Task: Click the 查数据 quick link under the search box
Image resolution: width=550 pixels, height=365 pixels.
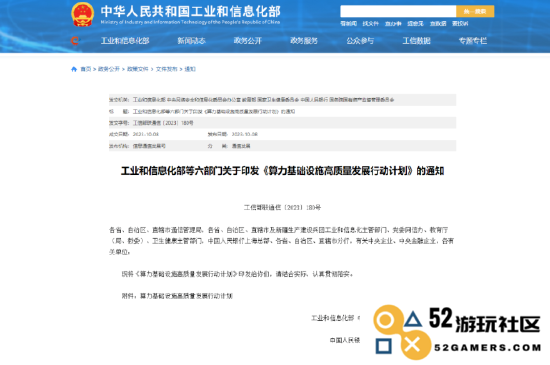Action: [438, 23]
